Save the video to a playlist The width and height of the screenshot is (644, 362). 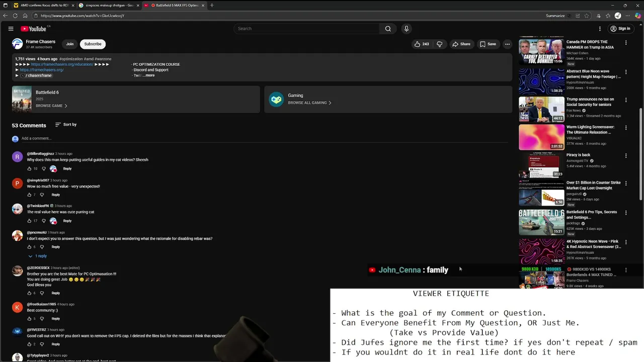click(488, 44)
